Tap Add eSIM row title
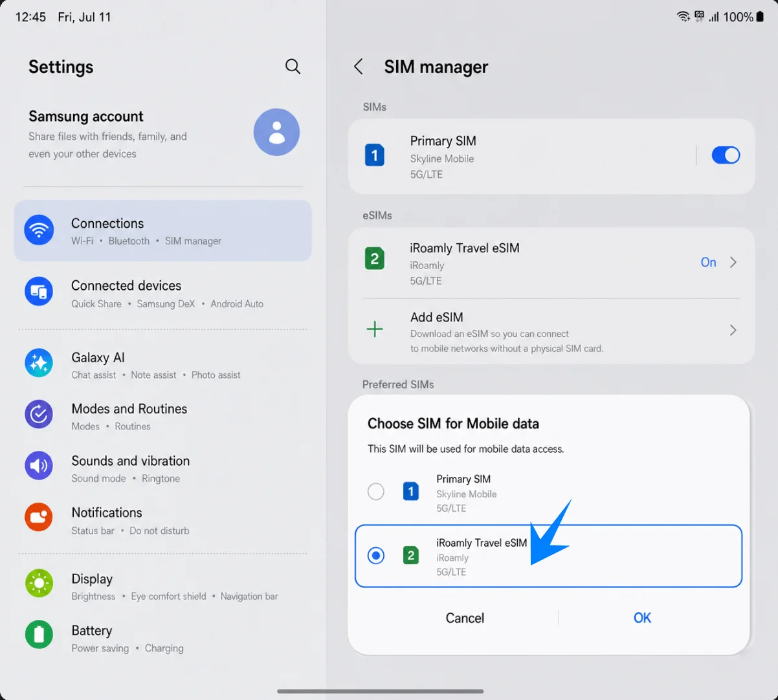Image resolution: width=778 pixels, height=700 pixels. [x=437, y=317]
